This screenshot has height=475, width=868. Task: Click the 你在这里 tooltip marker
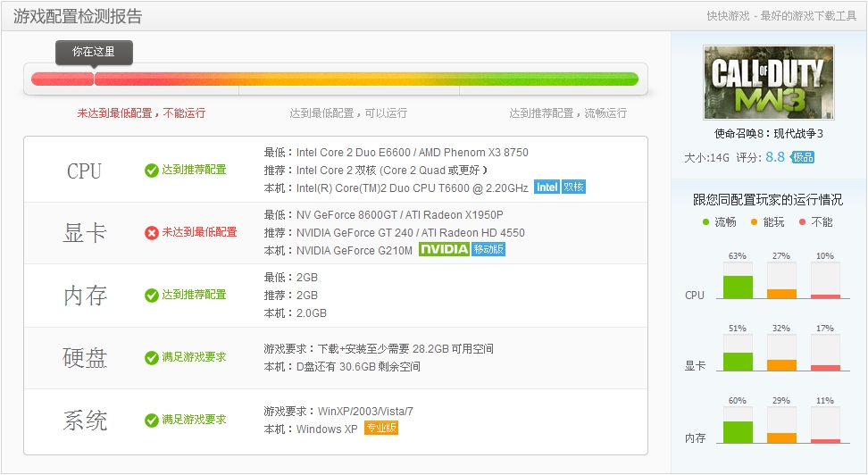coord(94,53)
